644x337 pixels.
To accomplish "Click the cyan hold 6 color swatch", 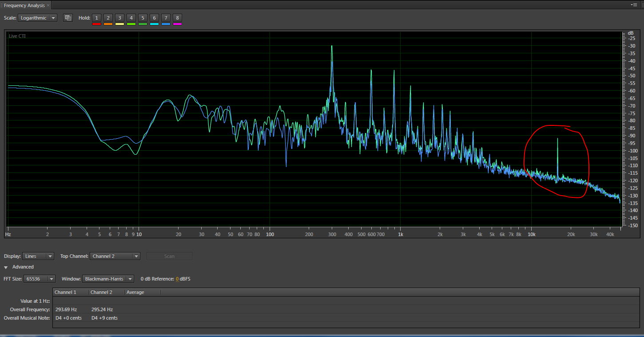I will (x=154, y=24).
